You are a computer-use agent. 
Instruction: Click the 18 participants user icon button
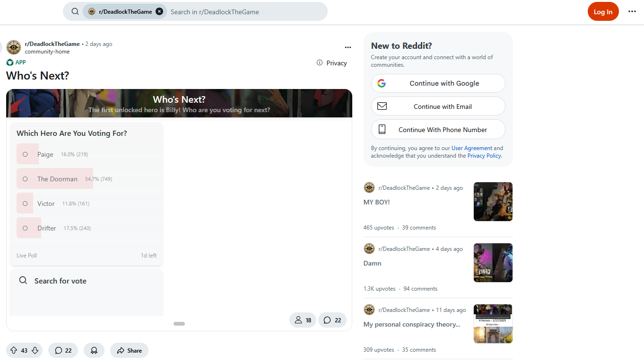coord(303,320)
